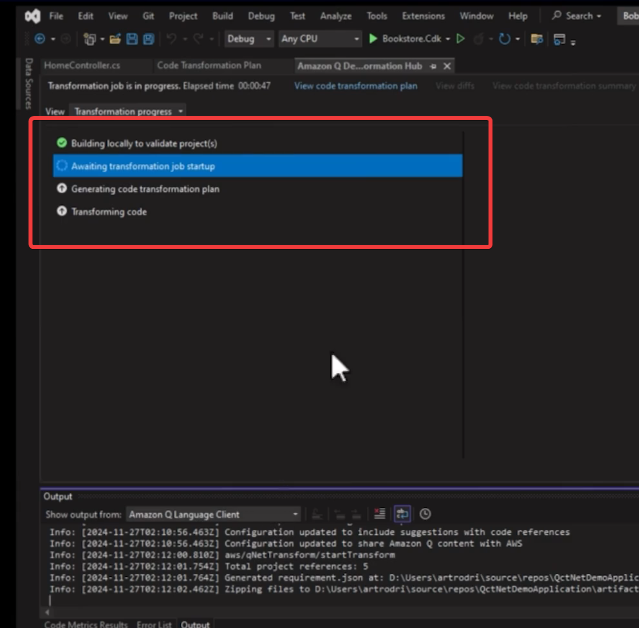The width and height of the screenshot is (639, 628).
Task: Click Start Without Debugging outline play icon
Action: [461, 39]
